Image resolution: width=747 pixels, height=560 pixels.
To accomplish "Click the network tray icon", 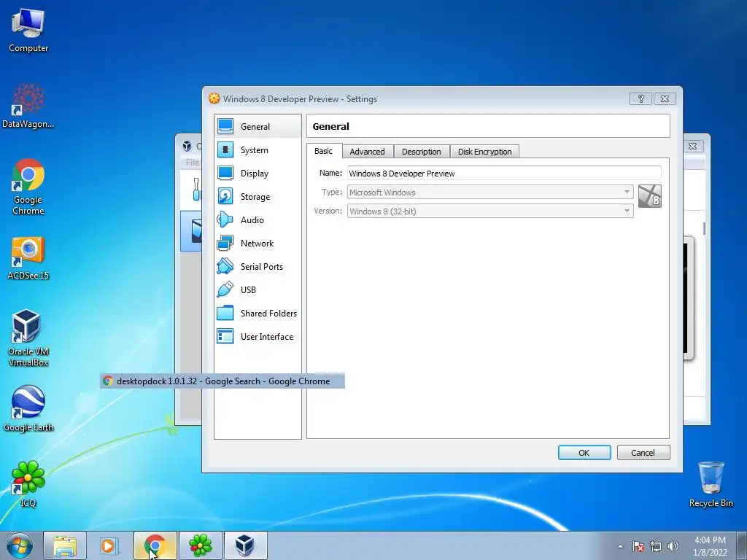I will point(656,546).
